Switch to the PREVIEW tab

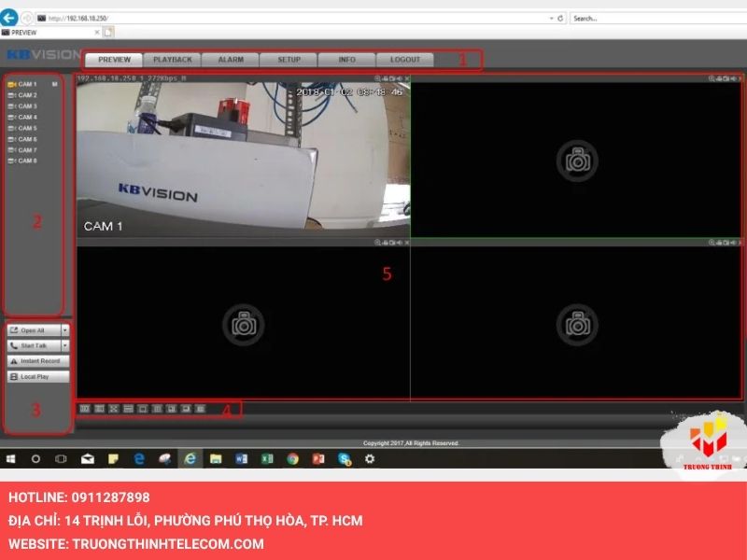click(x=114, y=60)
